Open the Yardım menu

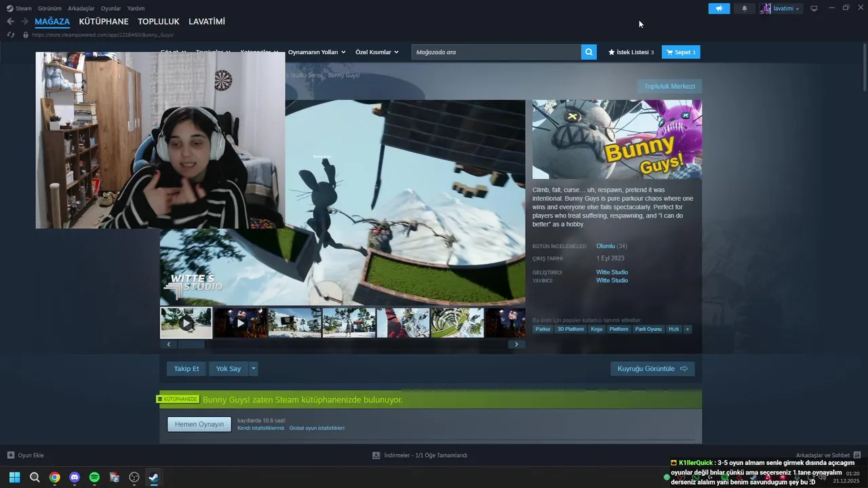[136, 8]
